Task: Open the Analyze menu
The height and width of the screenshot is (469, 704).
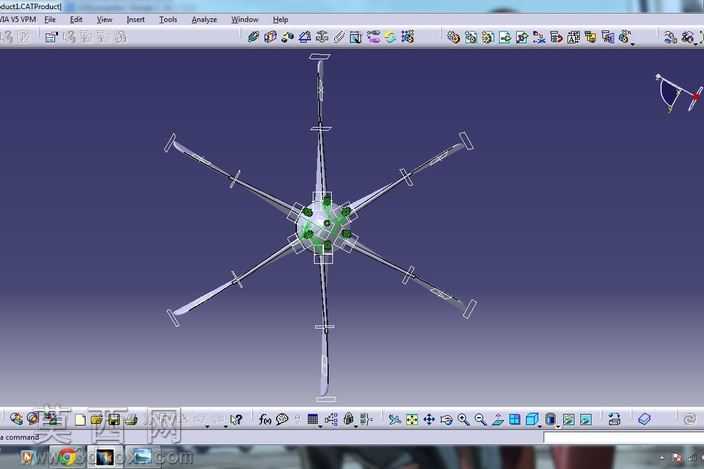Action: (204, 20)
